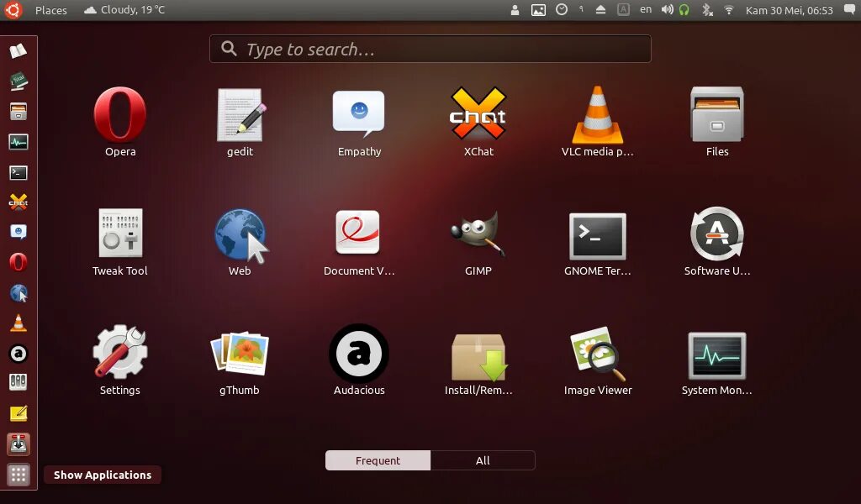Open the Wi-Fi network indicator
This screenshot has height=504, width=861.
tap(729, 9)
